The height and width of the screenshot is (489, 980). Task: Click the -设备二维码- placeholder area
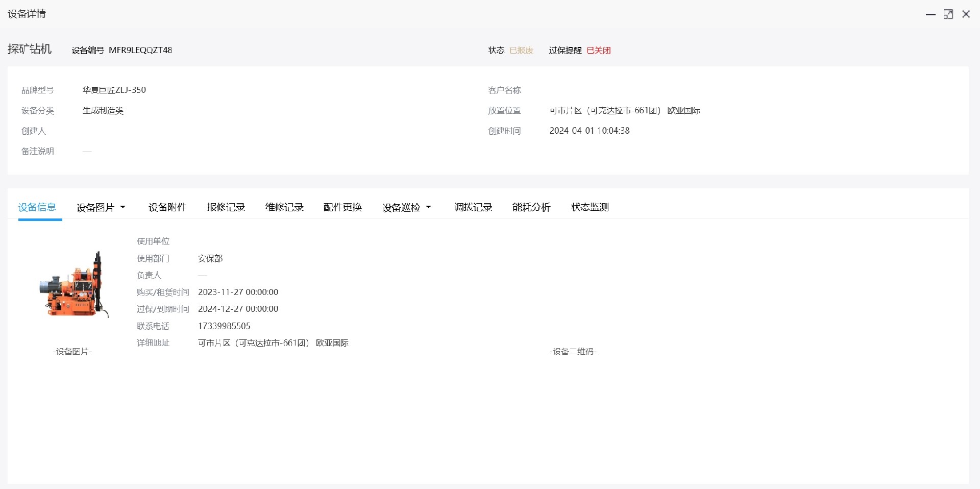click(573, 351)
